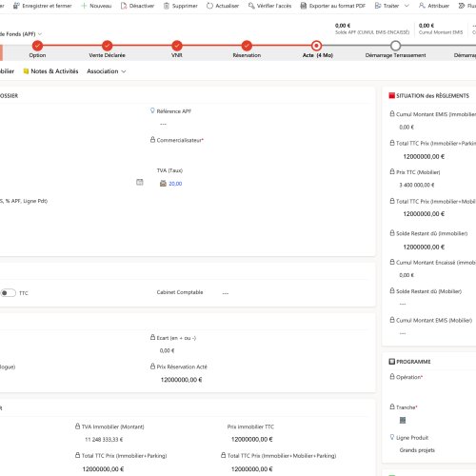Click the Supprimer trash icon
Screen dimensions: 476x476
click(x=167, y=6)
